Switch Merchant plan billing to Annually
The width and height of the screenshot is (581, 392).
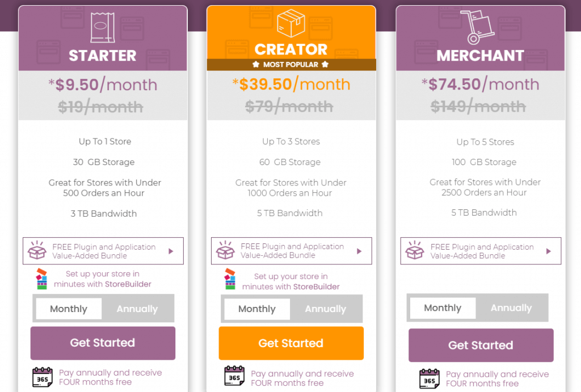pyautogui.click(x=511, y=308)
